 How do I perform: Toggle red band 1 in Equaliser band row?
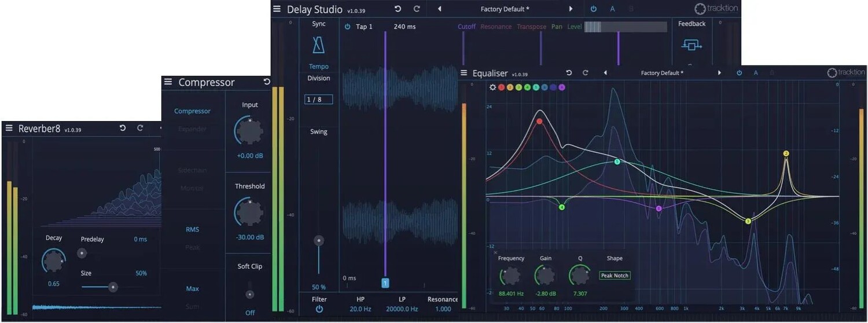coord(501,87)
